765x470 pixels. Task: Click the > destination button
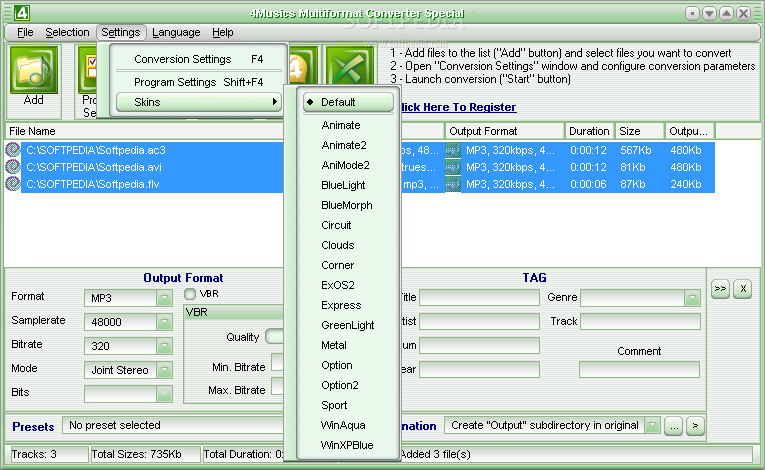(x=695, y=426)
